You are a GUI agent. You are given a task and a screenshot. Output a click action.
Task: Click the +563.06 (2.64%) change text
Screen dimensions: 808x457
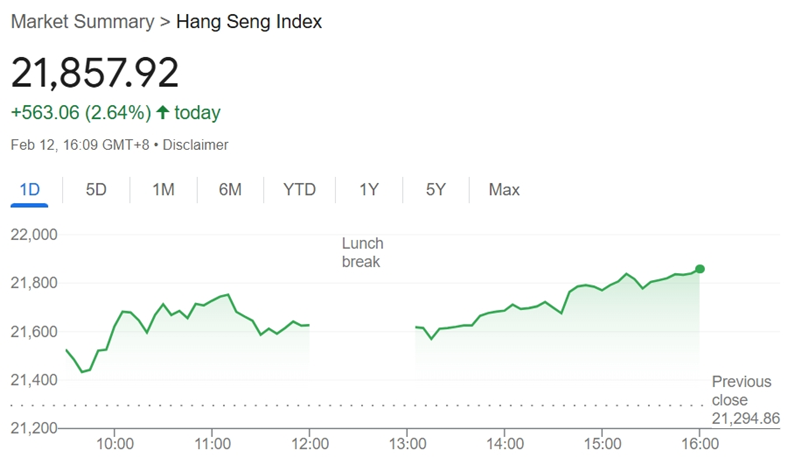coord(81,112)
